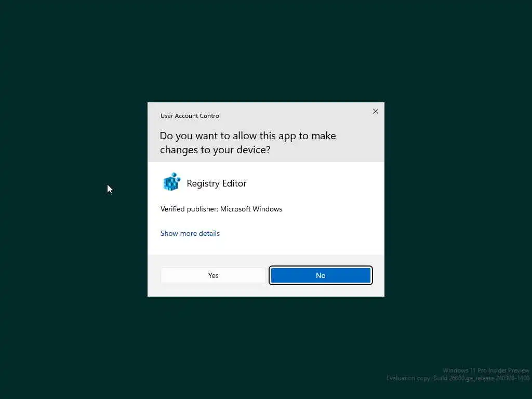Choose No to deny the app
The image size is (532, 399).
point(321,275)
